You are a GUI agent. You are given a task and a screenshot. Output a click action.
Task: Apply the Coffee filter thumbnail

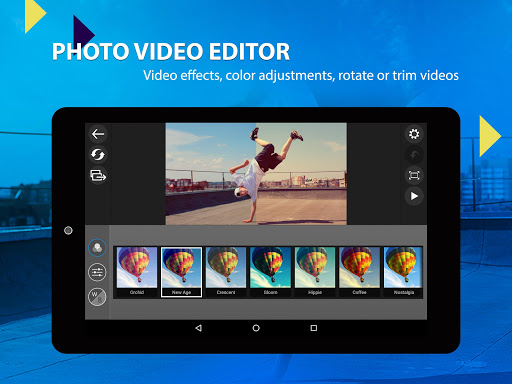pos(359,271)
